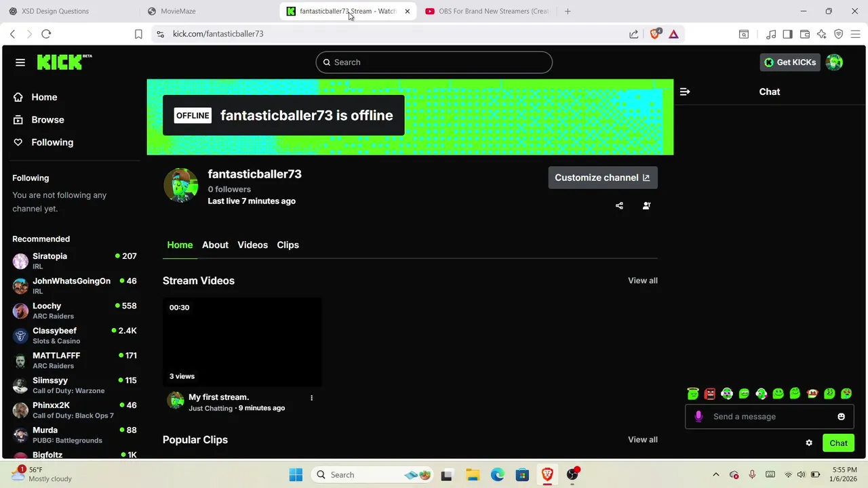Open the My first stream video thumbnail

(242, 342)
